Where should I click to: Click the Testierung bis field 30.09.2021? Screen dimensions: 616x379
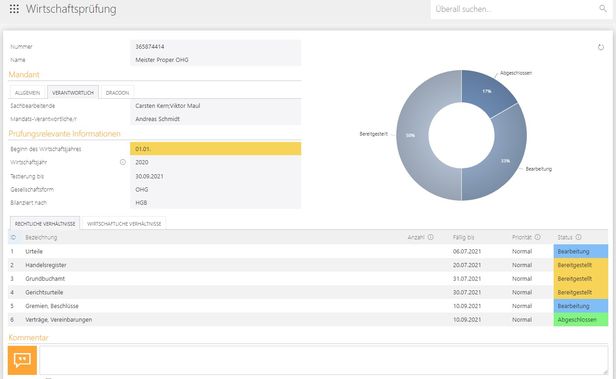(215, 176)
